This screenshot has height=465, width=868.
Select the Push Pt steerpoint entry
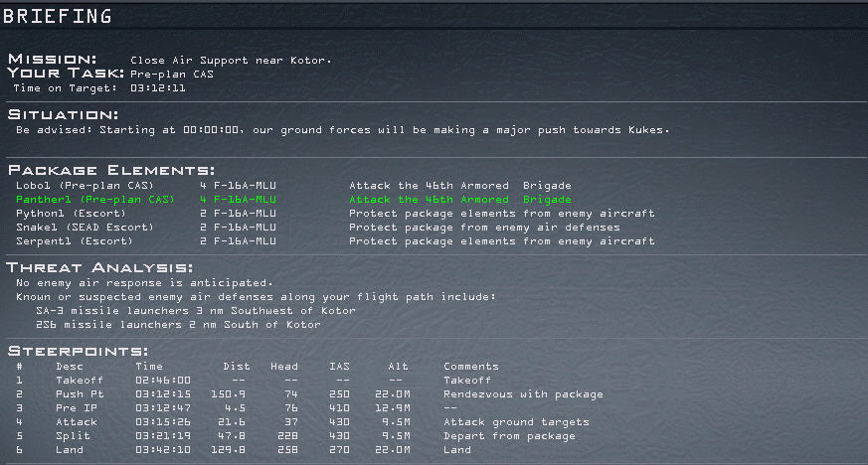76,394
